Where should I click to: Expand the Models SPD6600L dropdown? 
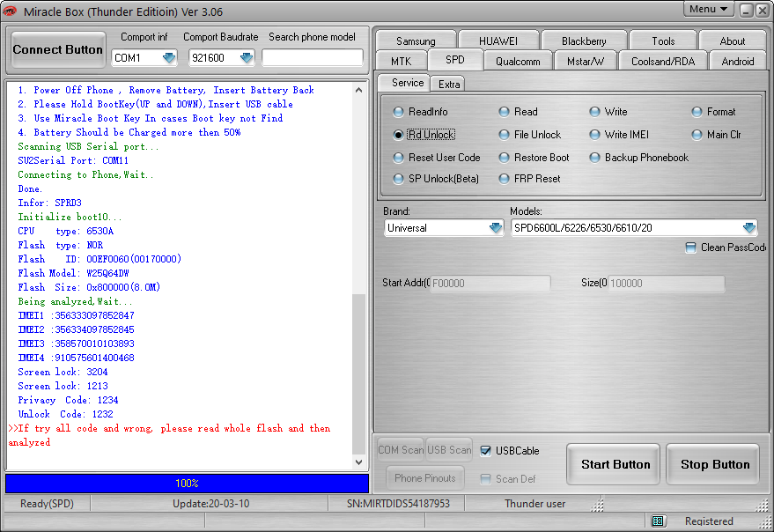click(748, 228)
